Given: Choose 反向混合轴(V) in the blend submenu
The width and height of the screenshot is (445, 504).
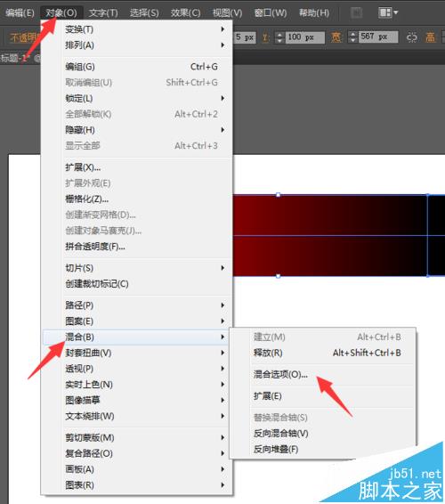Looking at the screenshot, I should [322, 434].
